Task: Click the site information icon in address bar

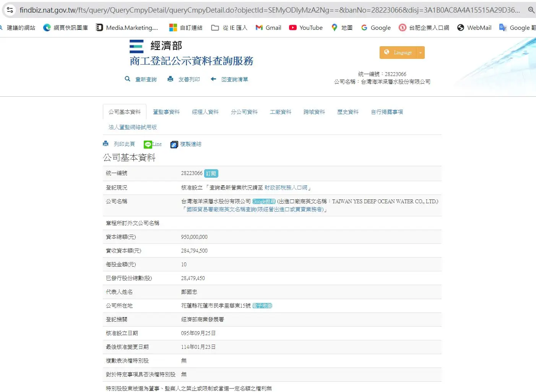Action: (x=10, y=10)
